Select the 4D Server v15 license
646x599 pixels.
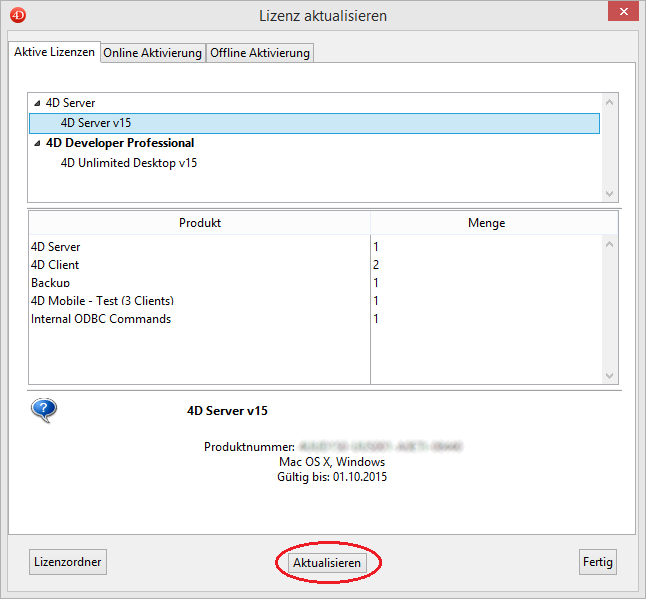pyautogui.click(x=314, y=123)
